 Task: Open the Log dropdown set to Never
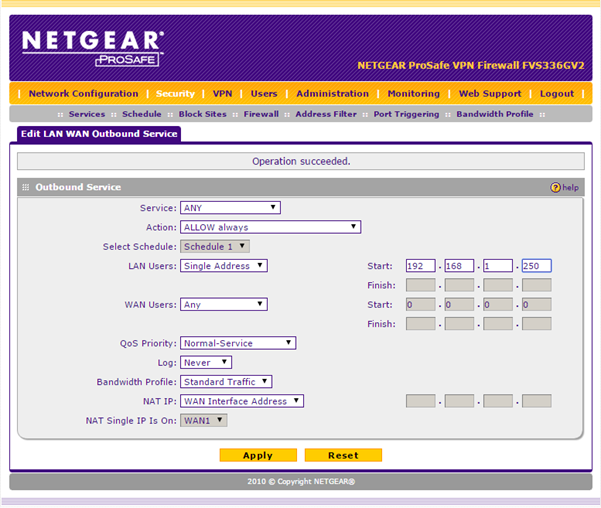[206, 362]
